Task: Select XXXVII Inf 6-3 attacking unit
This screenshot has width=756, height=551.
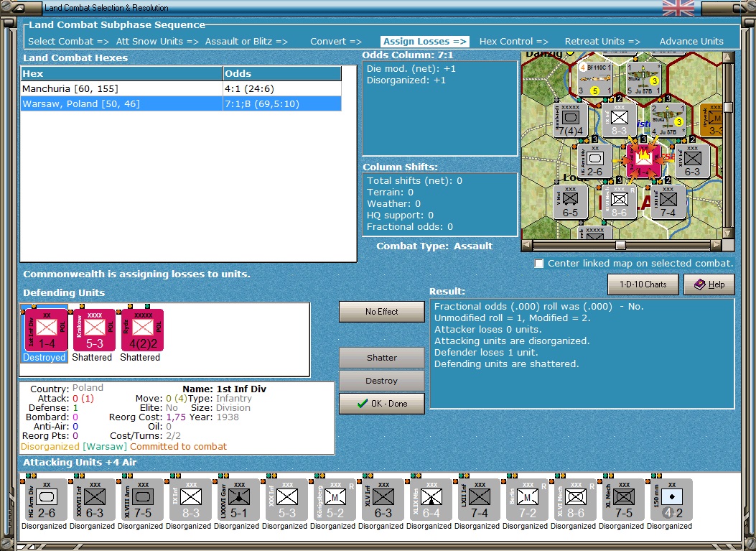Action: (x=95, y=499)
